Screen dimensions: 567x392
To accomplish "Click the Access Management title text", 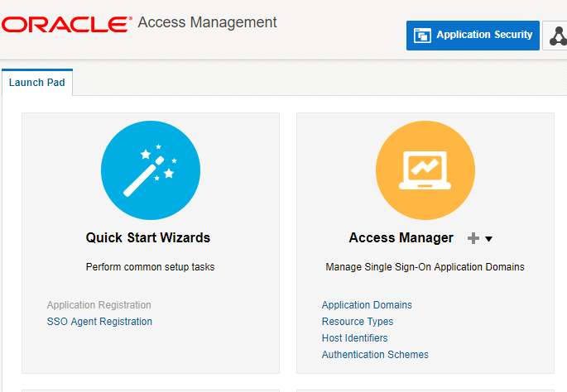I will tap(207, 22).
